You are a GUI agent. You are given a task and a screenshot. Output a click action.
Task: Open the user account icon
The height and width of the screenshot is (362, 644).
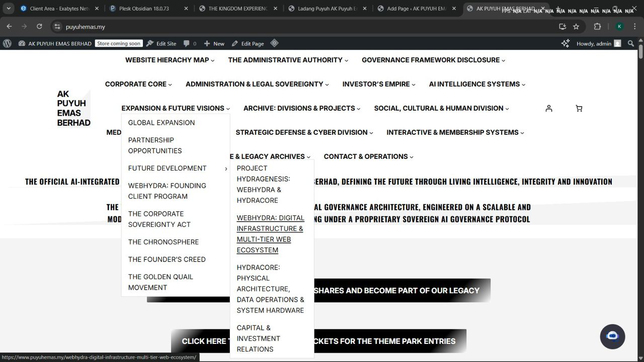tap(549, 108)
